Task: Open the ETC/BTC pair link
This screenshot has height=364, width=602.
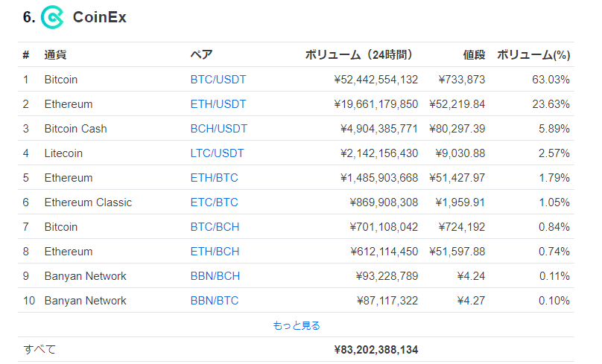Action: tap(215, 202)
